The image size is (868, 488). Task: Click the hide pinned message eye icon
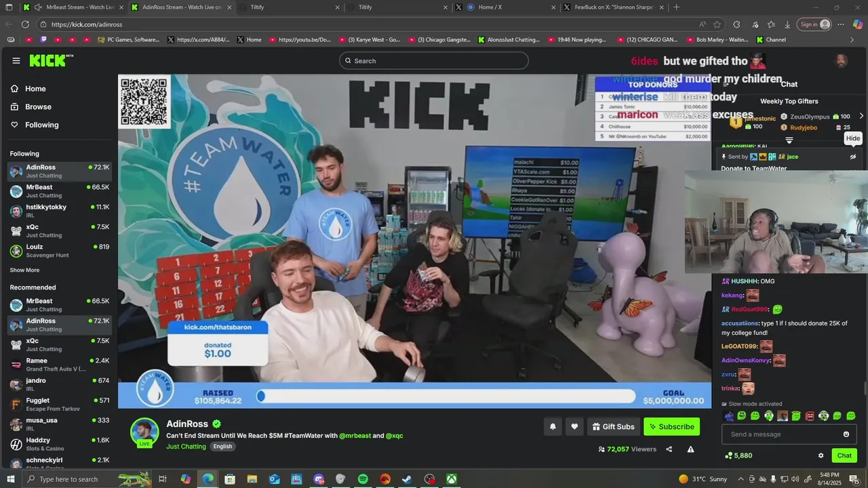coord(853,157)
